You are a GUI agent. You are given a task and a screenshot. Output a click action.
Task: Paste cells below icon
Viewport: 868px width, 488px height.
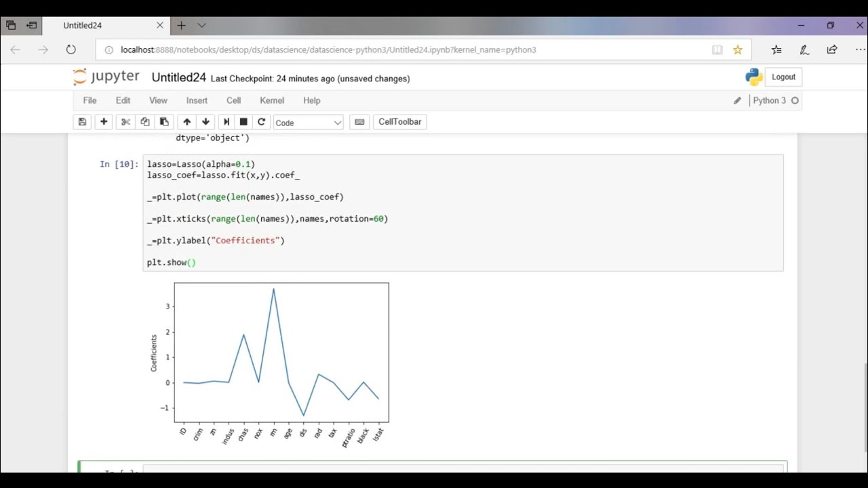pyautogui.click(x=163, y=122)
